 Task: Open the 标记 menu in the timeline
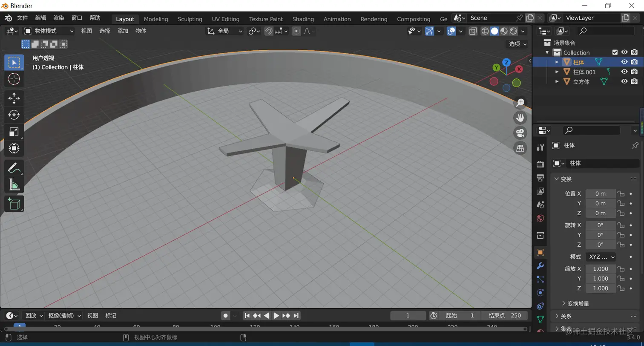tap(111, 316)
